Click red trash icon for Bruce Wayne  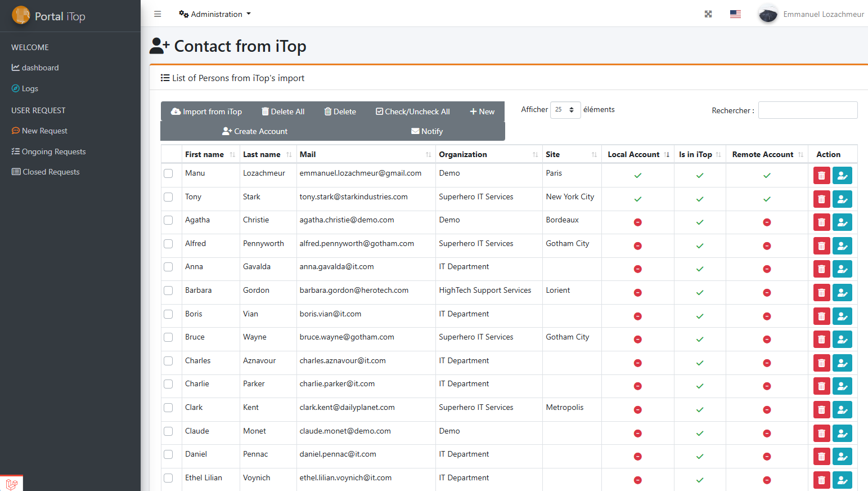pyautogui.click(x=821, y=340)
